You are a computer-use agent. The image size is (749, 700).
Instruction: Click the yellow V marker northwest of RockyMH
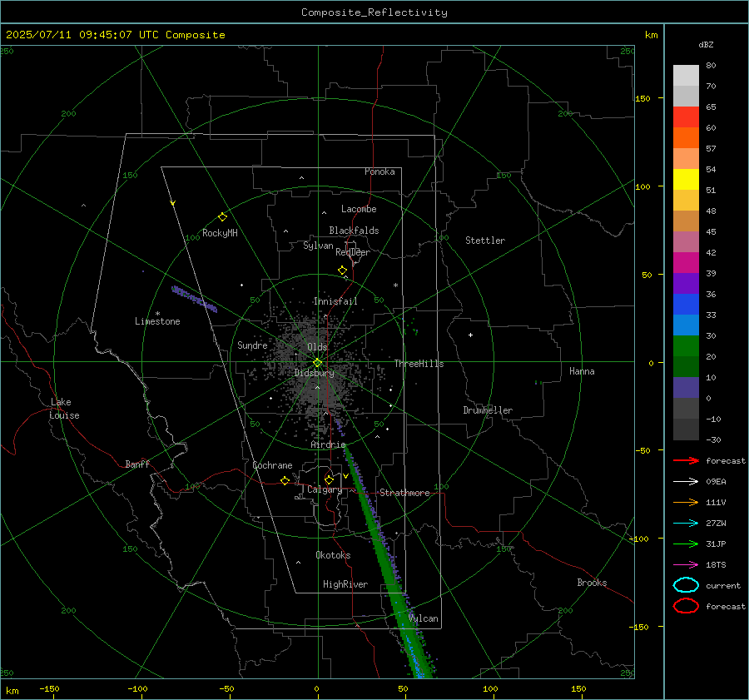point(172,203)
